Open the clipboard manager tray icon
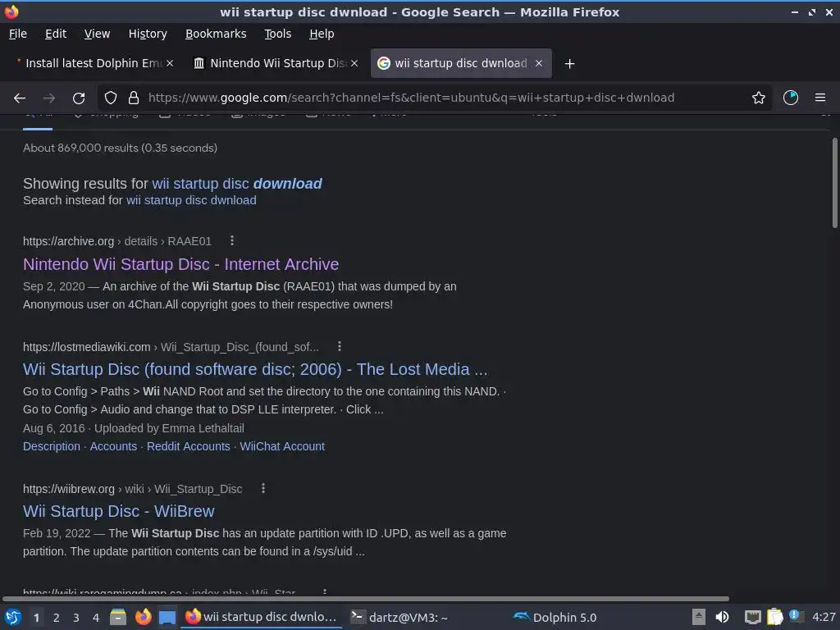 coord(774,617)
